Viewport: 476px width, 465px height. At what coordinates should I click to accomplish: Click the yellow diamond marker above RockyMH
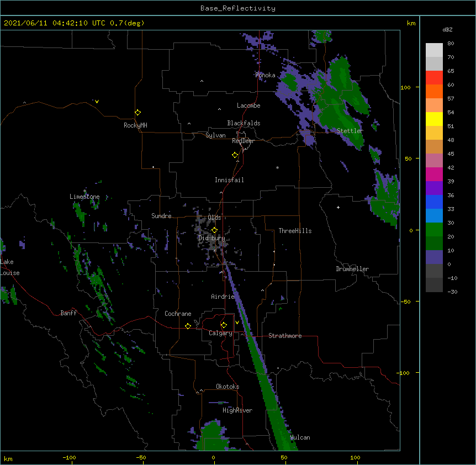[x=137, y=113]
